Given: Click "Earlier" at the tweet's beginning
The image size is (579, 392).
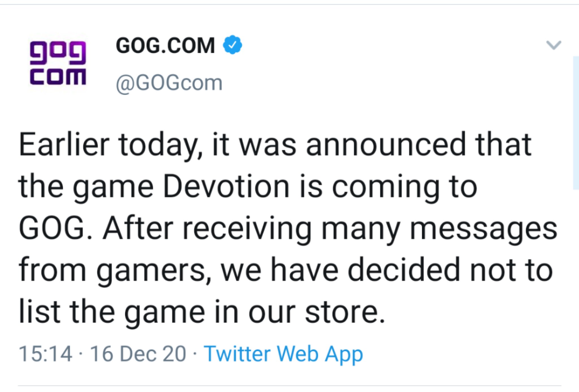Looking at the screenshot, I should 64,144.
